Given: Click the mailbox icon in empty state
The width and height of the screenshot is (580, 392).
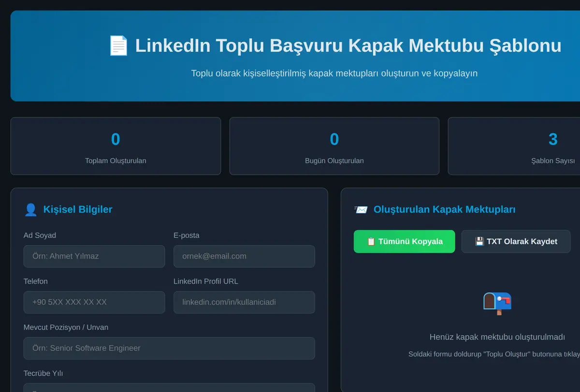Looking at the screenshot, I should pos(497,303).
